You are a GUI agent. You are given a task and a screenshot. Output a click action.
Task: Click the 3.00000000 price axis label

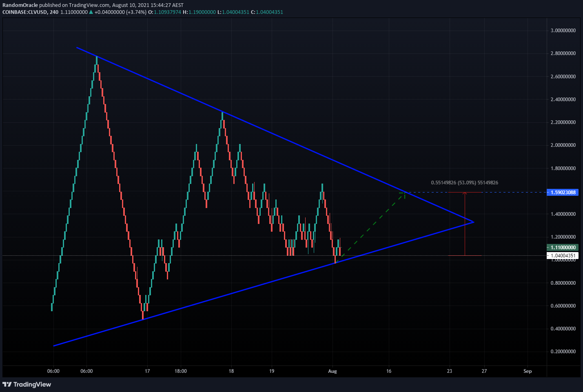[x=563, y=31]
